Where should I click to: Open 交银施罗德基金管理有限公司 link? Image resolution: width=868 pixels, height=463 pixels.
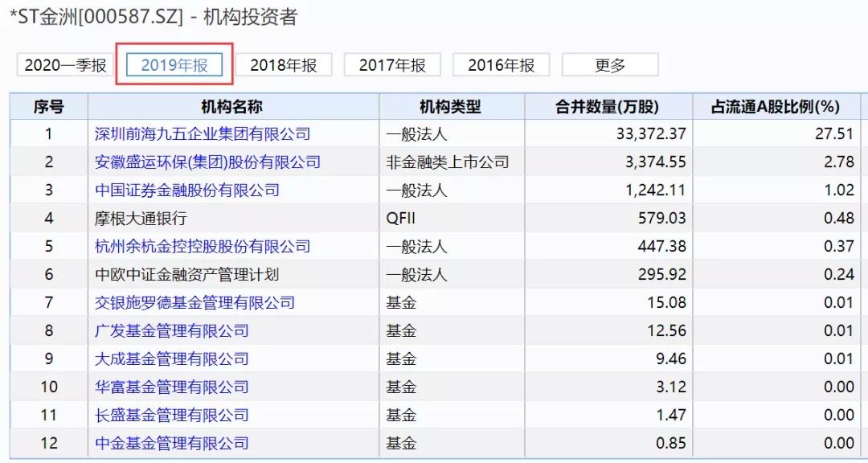point(194,302)
